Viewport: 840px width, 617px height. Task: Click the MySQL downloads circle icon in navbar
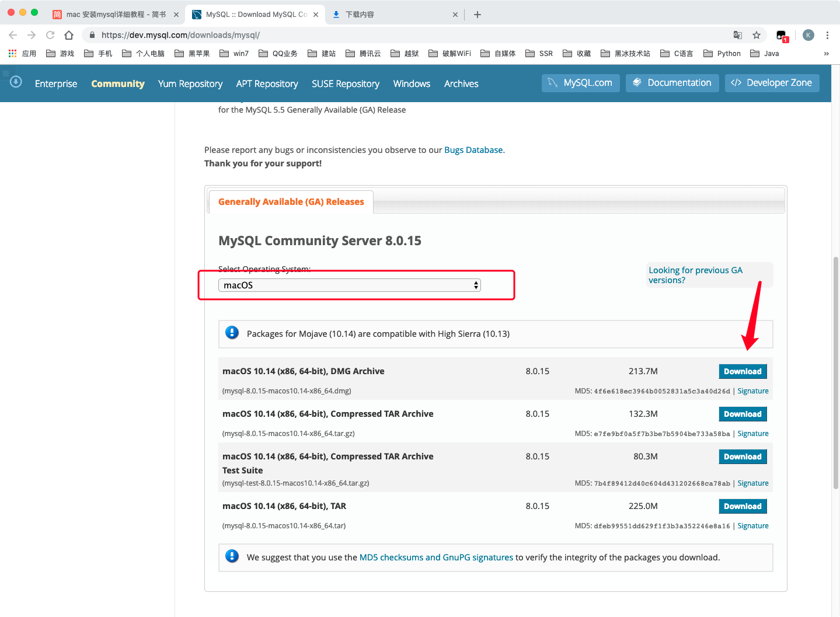[16, 82]
